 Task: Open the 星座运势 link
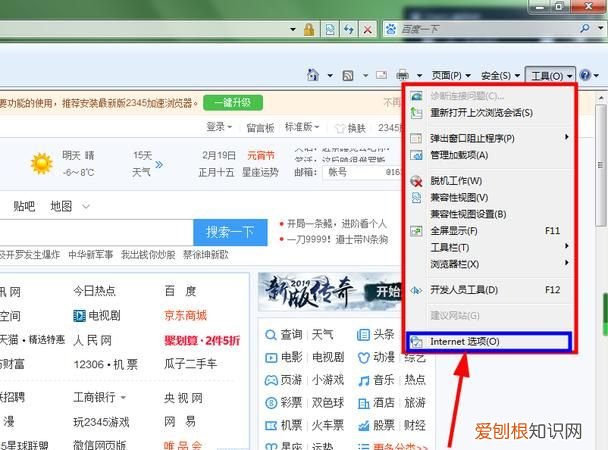tap(260, 172)
